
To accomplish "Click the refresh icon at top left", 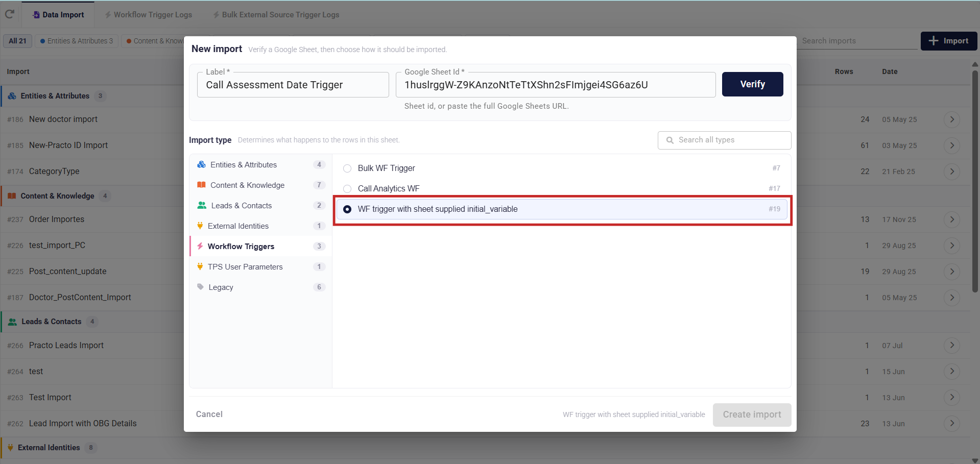I will pos(9,14).
